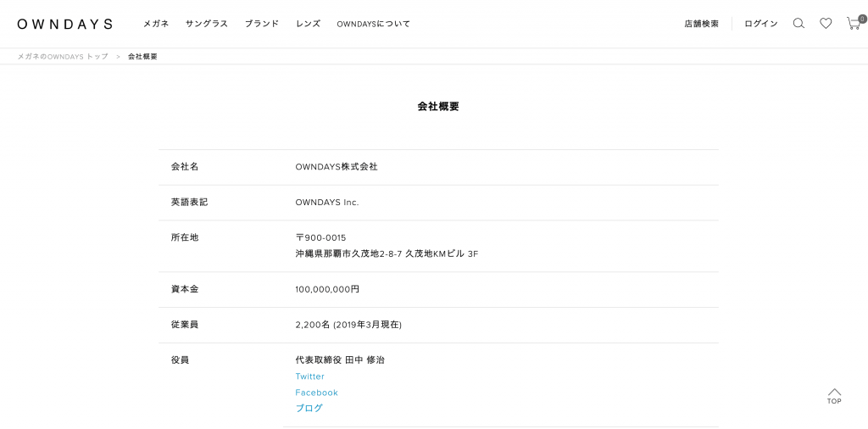Follow the Twitter link

[x=310, y=376]
